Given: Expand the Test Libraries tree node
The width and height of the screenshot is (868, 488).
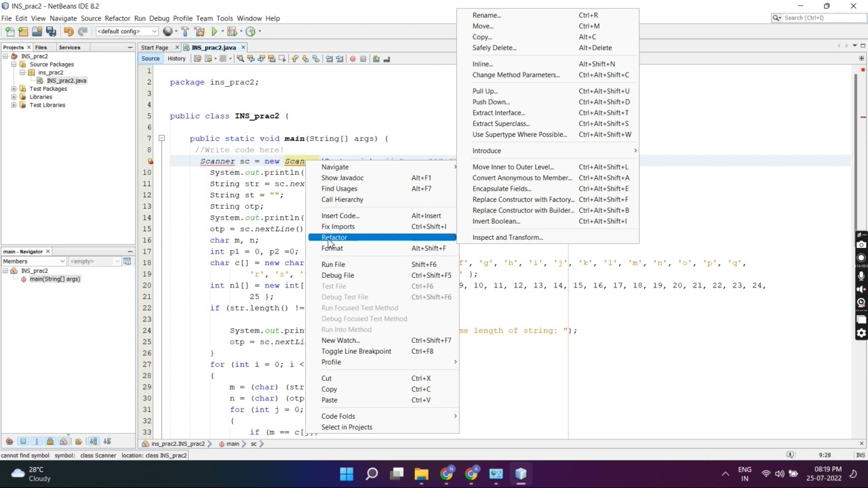Looking at the screenshot, I should (14, 105).
